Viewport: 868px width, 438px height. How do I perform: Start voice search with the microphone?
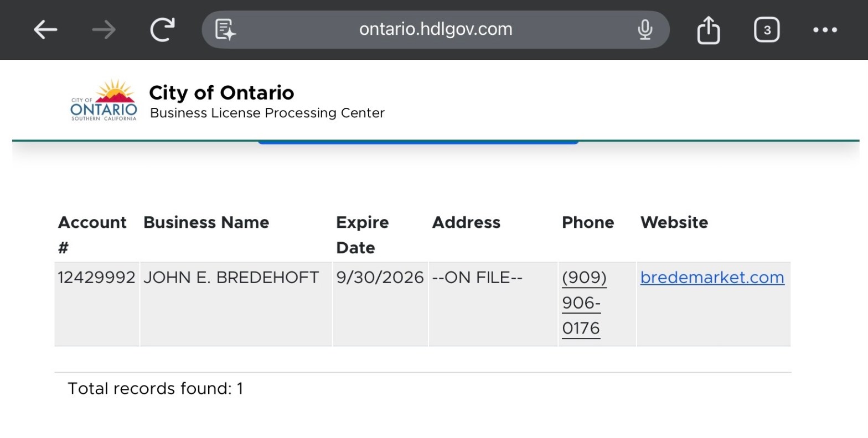644,30
